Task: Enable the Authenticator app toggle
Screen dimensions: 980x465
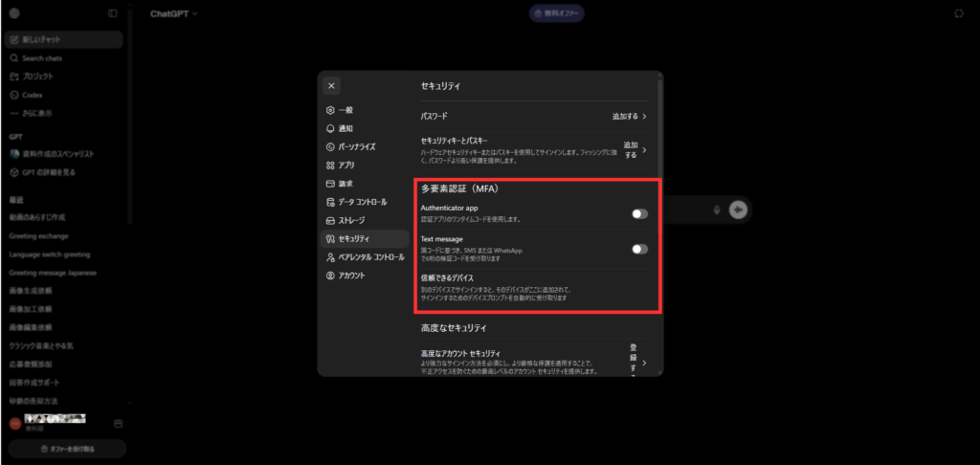Action: [639, 213]
